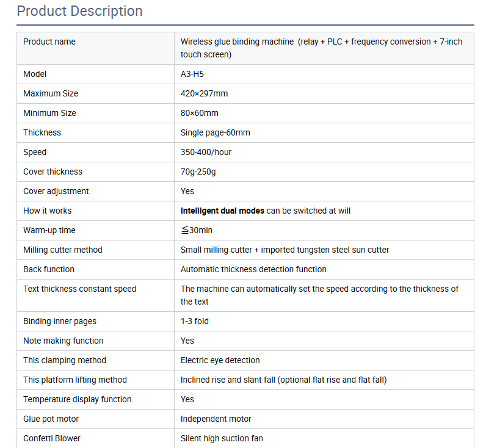Click Automatic thickness detection function text
The width and height of the screenshot is (497, 448).
(253, 270)
